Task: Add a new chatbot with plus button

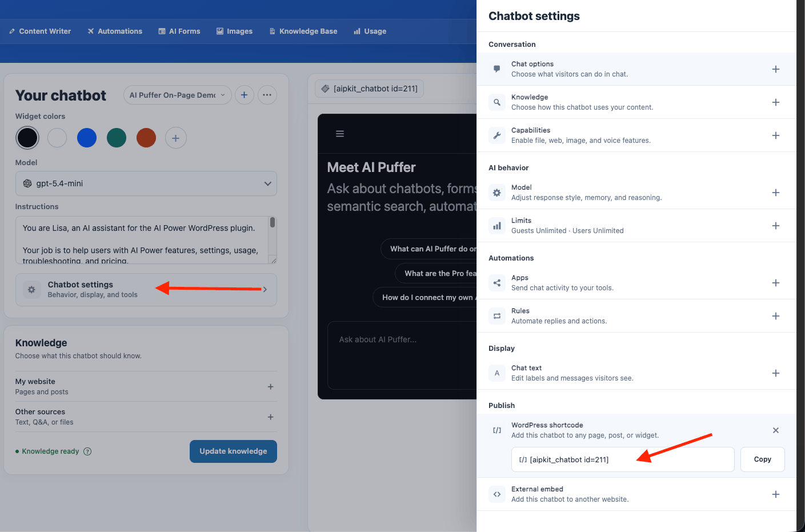Action: [244, 95]
